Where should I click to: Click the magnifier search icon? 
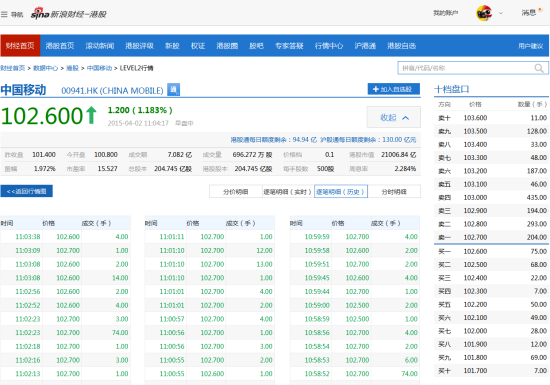click(539, 68)
